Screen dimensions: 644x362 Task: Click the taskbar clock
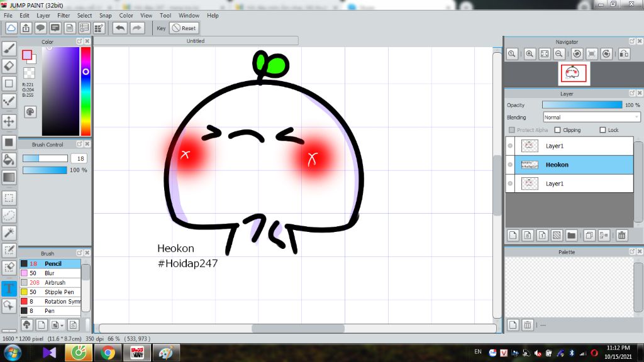[x=618, y=352]
